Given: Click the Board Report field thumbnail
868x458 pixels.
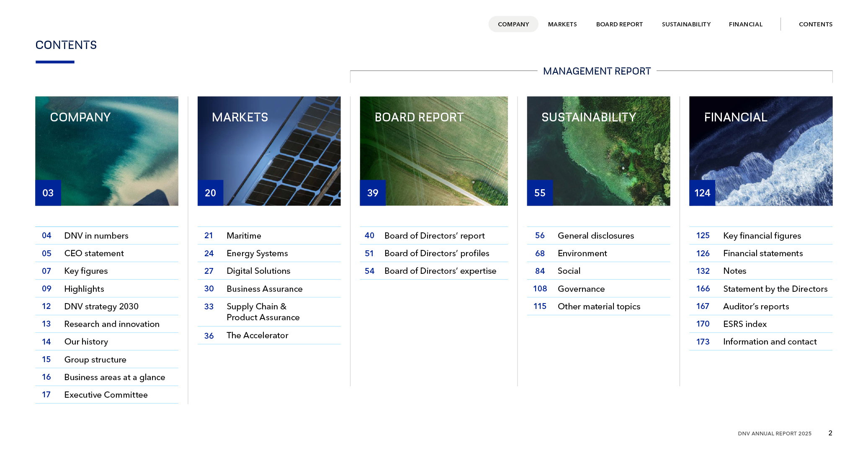Looking at the screenshot, I should (x=433, y=151).
